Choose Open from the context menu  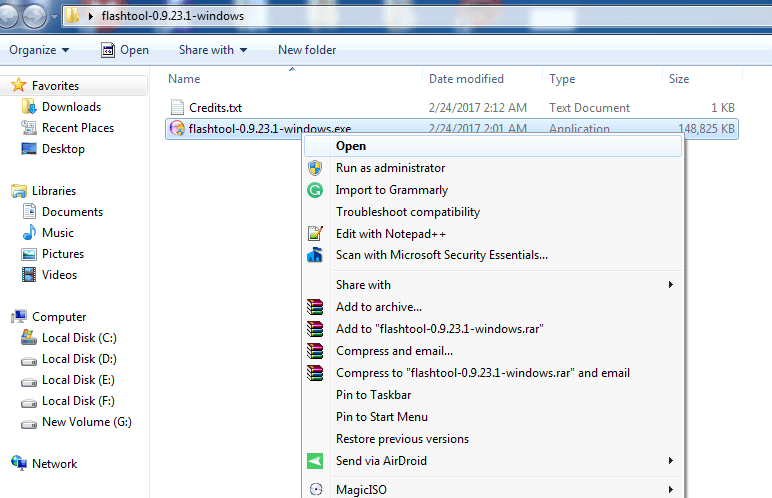click(x=493, y=146)
